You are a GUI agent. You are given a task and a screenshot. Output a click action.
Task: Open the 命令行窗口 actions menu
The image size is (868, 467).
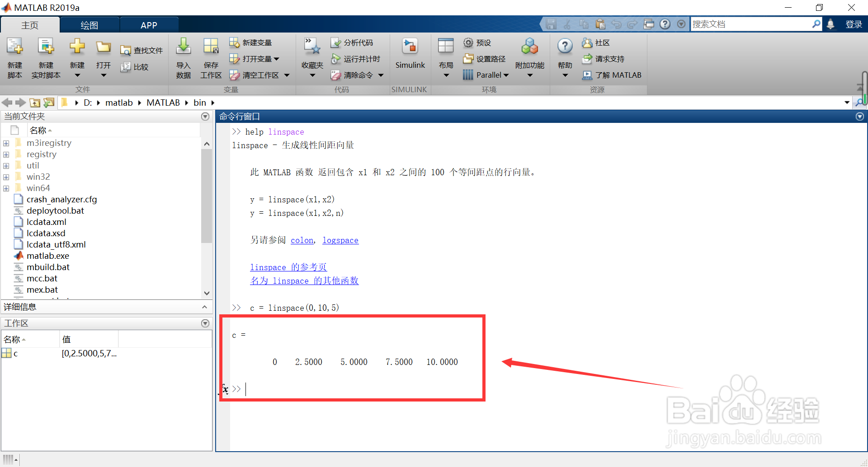click(860, 117)
